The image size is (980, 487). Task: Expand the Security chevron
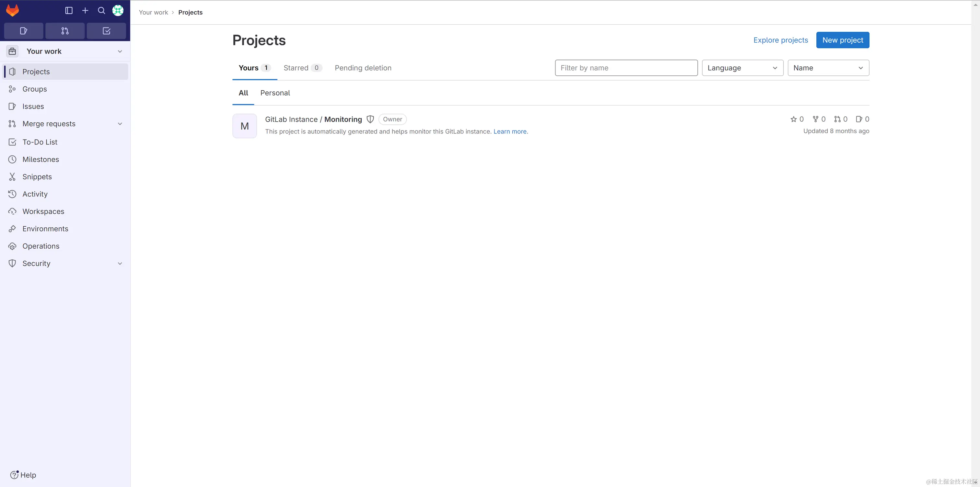tap(120, 264)
